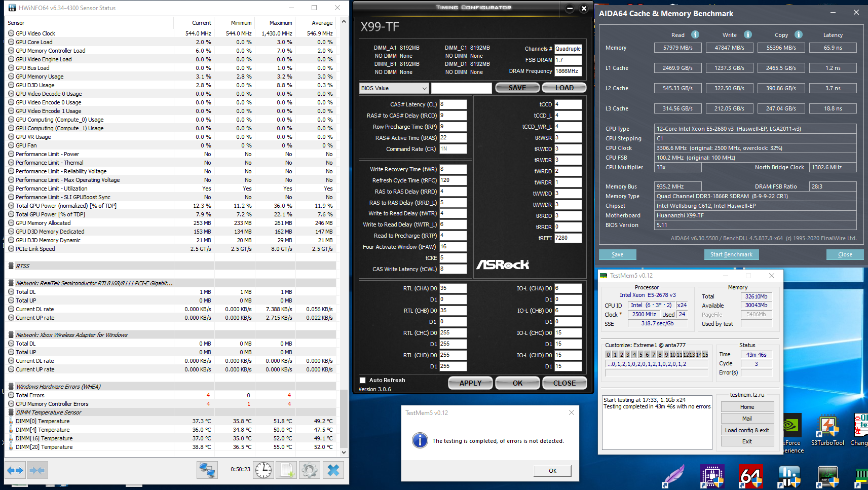Open the AIDA64 desktop shortcut icon

(x=750, y=476)
